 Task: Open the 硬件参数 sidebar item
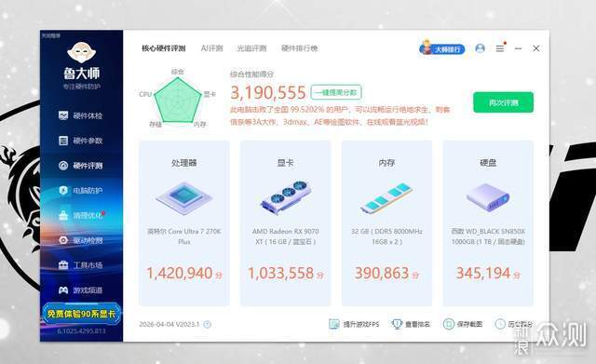81,141
